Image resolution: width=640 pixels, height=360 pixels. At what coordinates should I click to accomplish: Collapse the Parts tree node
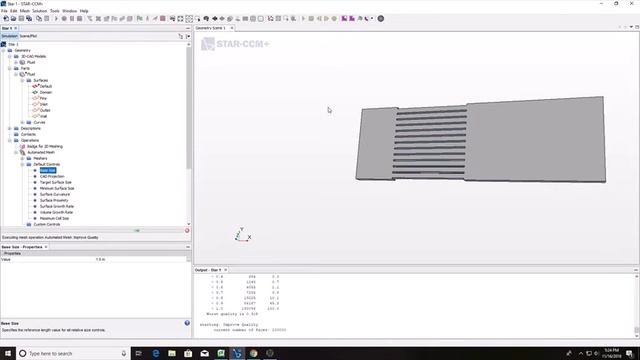[x=10, y=68]
